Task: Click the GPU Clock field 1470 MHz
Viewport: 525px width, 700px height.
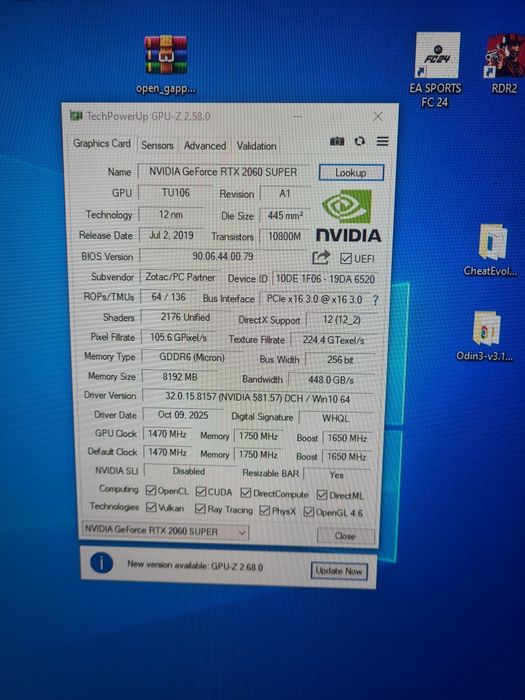Action: click(x=167, y=434)
